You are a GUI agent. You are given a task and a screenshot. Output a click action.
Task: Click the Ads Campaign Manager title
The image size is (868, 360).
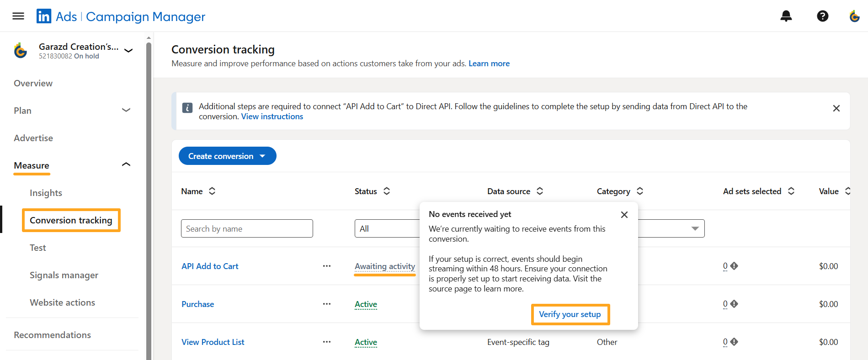[130, 16]
